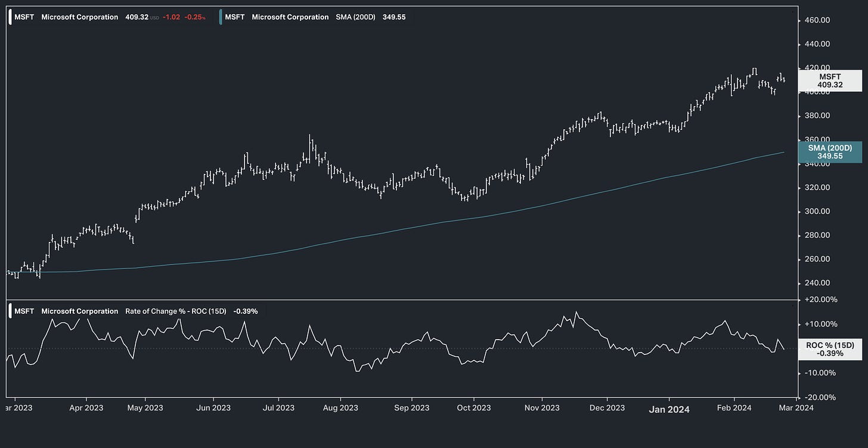
Task: Select the SMA (200D) 349.55 teal axis tag
Action: pyautogui.click(x=830, y=152)
